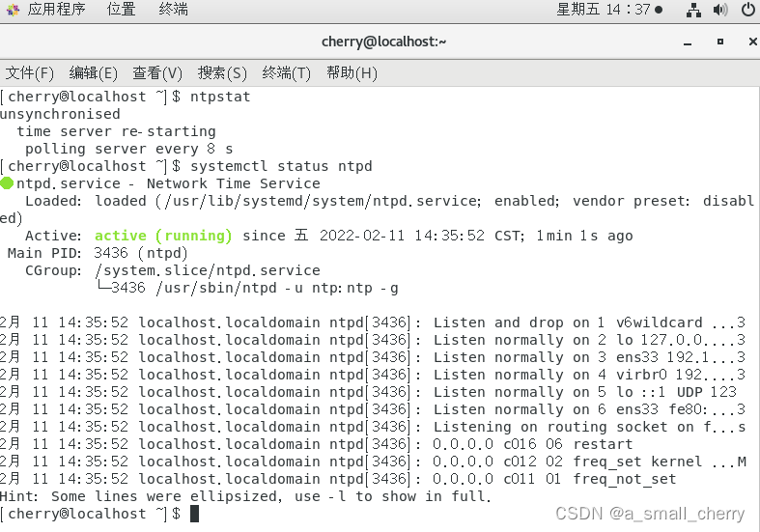Click the log line Listen normally on 6 ens33 fe80
Image resolution: width=760 pixels, height=532 pixels.
coord(373,409)
